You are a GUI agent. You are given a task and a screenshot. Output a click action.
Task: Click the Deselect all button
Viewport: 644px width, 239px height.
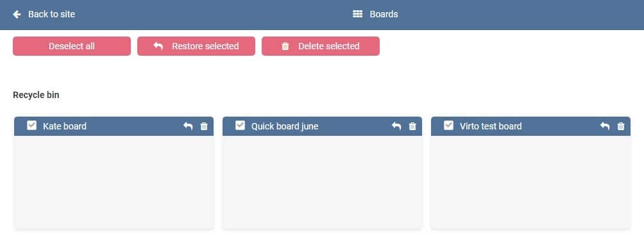point(72,46)
